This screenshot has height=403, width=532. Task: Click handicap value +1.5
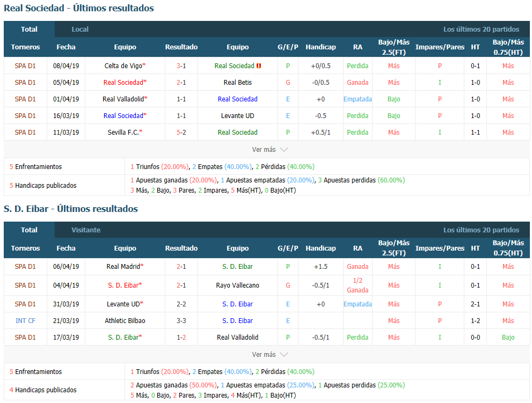320,267
